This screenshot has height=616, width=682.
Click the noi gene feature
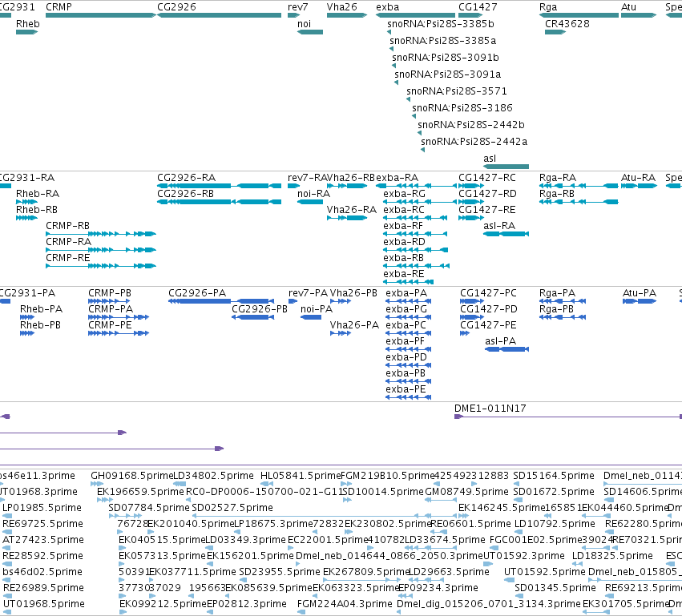[310, 32]
